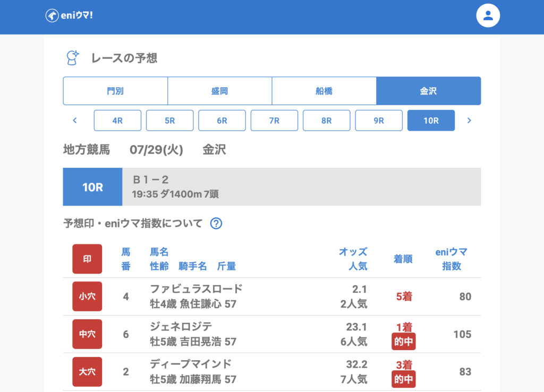Click the race prediction head icon
544x392 pixels.
coord(72,57)
